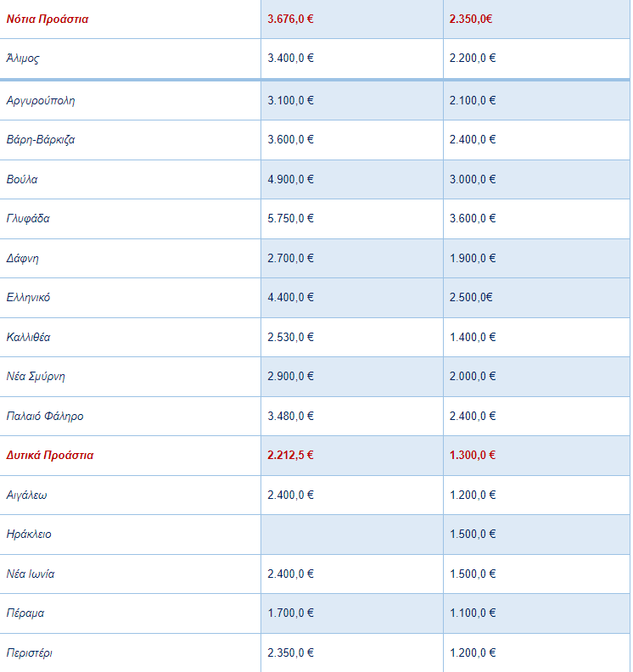Click the Ελληνικό 2.500,0€ value
The width and height of the screenshot is (633, 672).
click(x=471, y=297)
